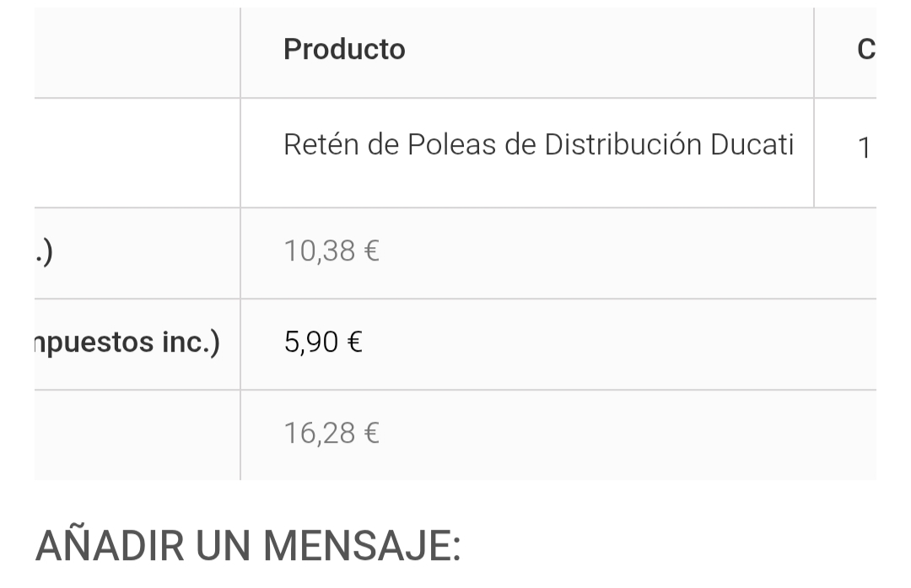Click the 10,38 € products amount
This screenshot has height=588, width=911.
(332, 251)
